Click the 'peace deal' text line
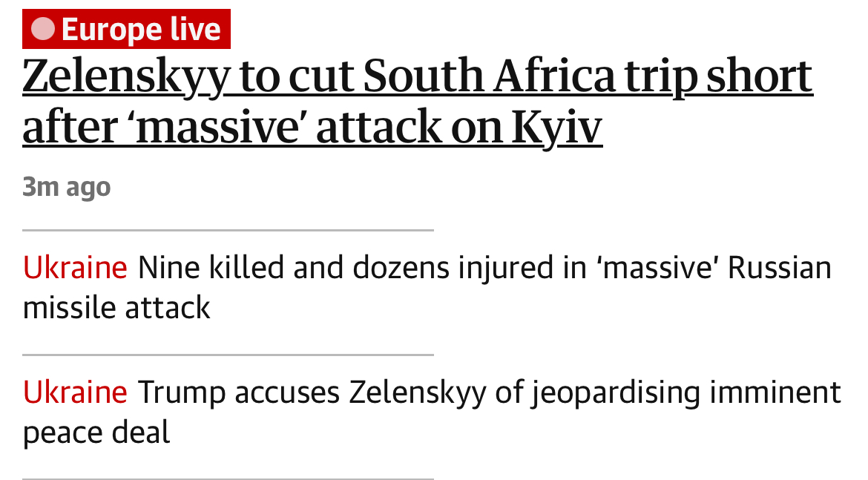 coord(96,433)
